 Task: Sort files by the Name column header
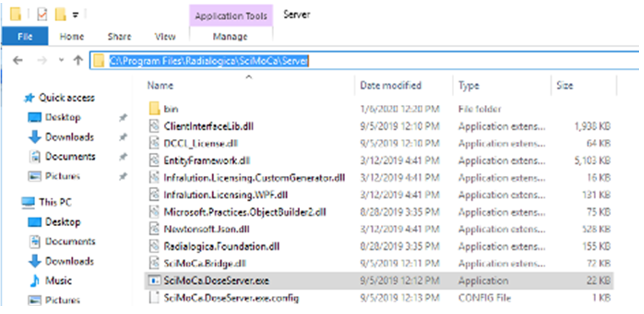(160, 85)
